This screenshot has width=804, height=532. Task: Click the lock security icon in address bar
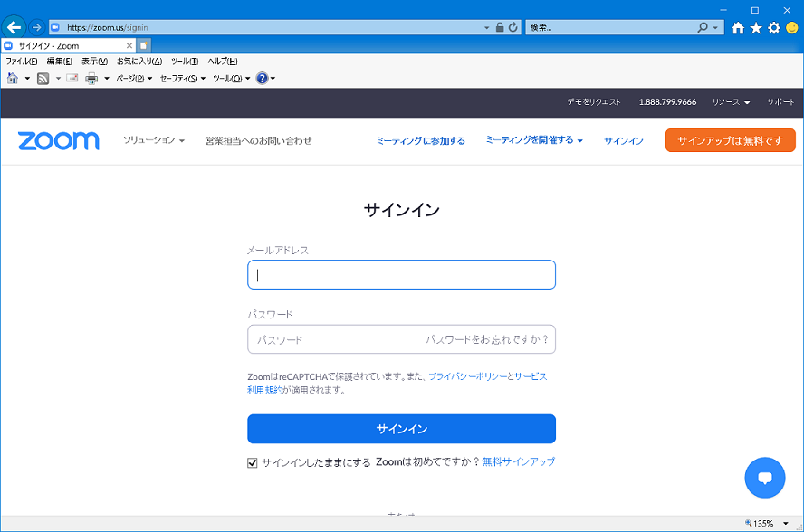[x=500, y=27]
